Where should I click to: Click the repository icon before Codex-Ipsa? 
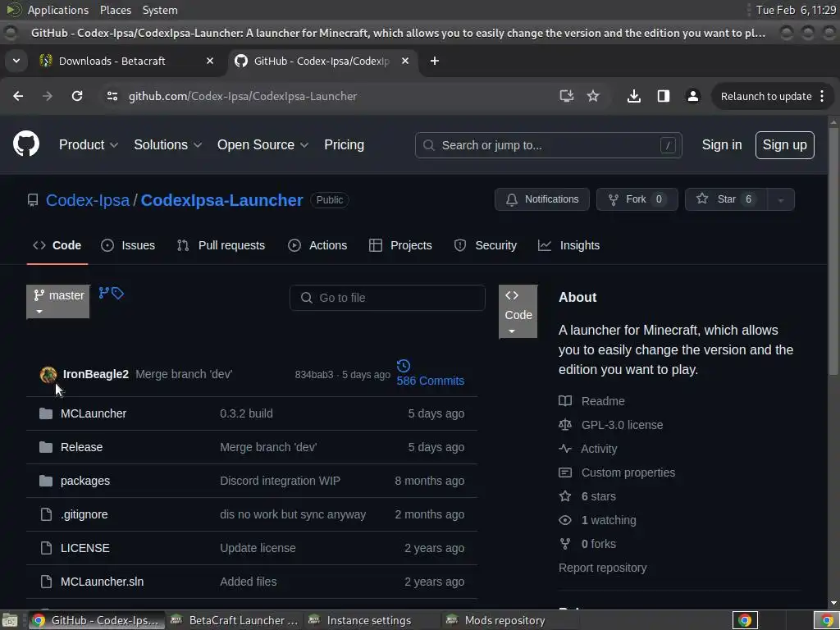[x=33, y=200]
